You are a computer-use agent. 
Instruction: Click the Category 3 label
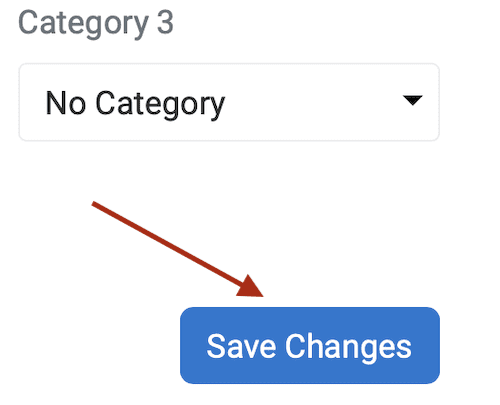click(96, 24)
